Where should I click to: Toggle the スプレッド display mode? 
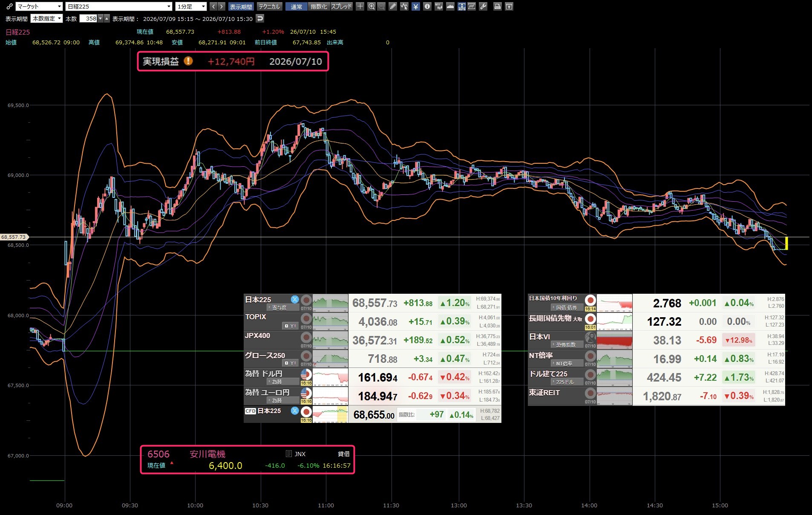click(342, 6)
